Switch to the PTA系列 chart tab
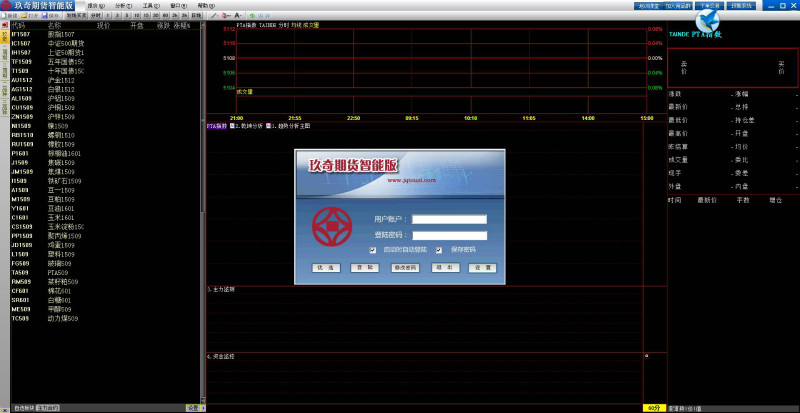This screenshot has height=413, width=800. pyautogui.click(x=218, y=127)
